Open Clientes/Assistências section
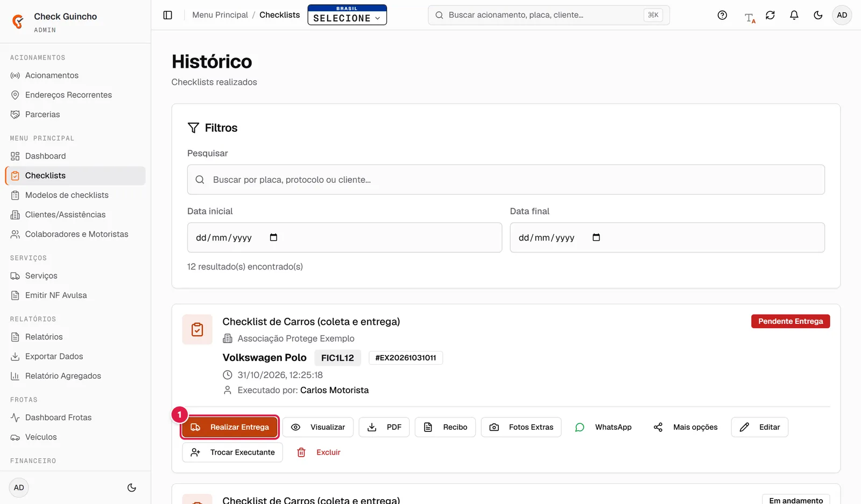Screen dimensions: 861x504 pos(75,215)
